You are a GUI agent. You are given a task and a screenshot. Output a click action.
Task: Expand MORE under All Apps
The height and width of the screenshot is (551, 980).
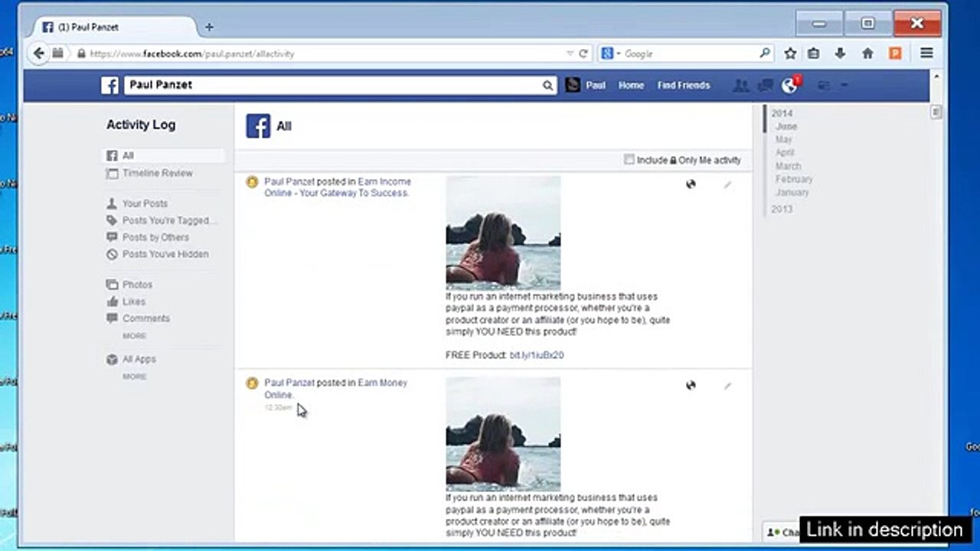point(134,377)
